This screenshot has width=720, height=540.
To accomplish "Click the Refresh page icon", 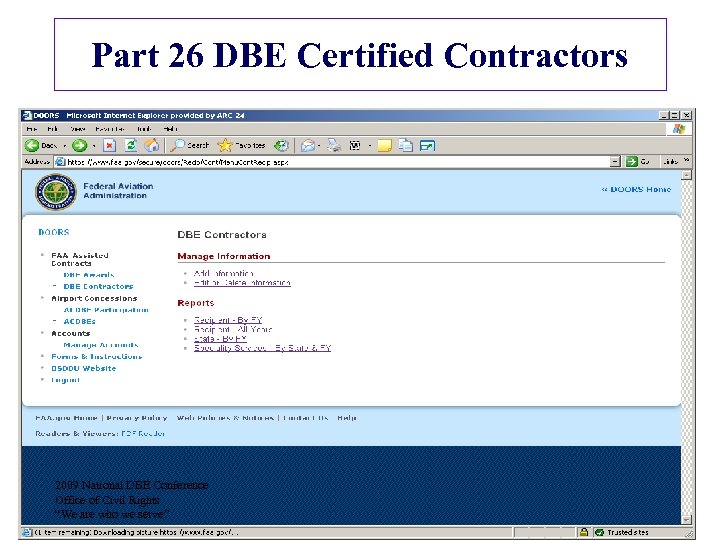I will click(x=131, y=146).
